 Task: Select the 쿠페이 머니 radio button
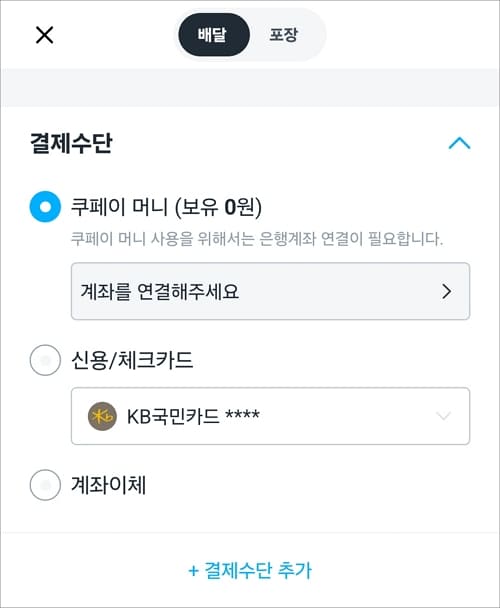point(45,207)
